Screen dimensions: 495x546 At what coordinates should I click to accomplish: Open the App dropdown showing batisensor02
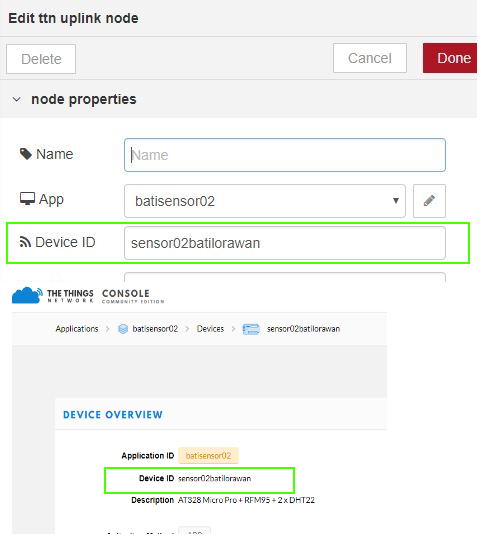265,201
